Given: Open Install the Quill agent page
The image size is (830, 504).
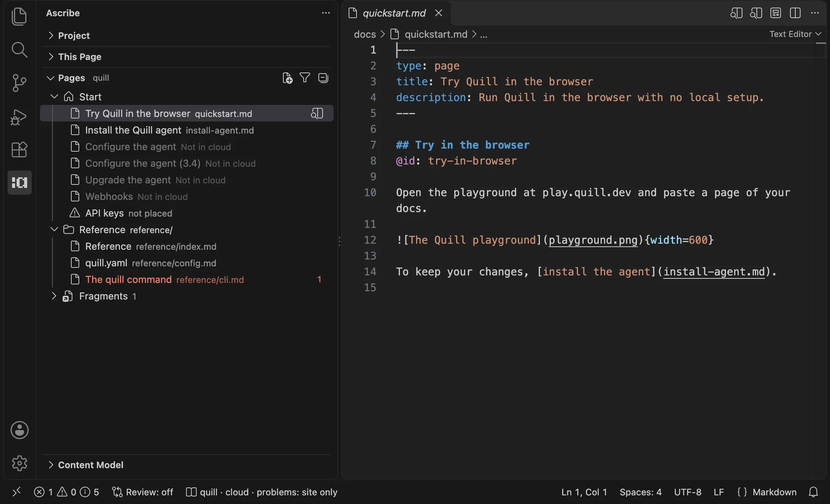Looking at the screenshot, I should [x=186, y=130].
